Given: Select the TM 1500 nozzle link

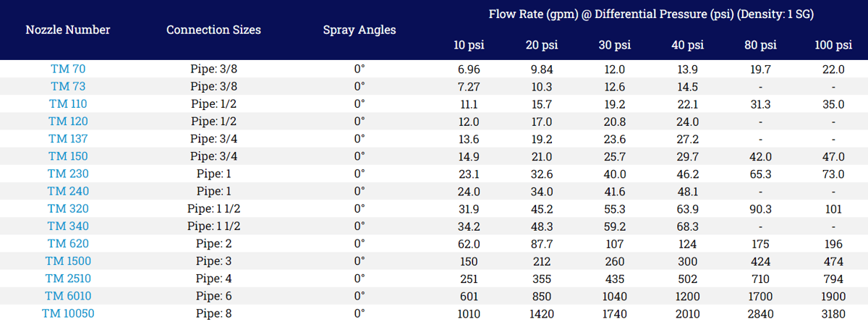Looking at the screenshot, I should click(68, 260).
